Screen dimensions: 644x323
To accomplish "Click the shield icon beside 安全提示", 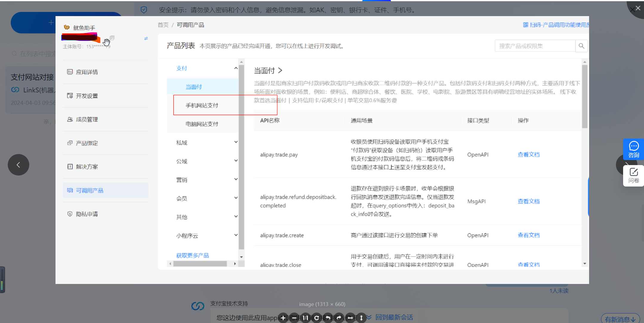I will pyautogui.click(x=144, y=10).
